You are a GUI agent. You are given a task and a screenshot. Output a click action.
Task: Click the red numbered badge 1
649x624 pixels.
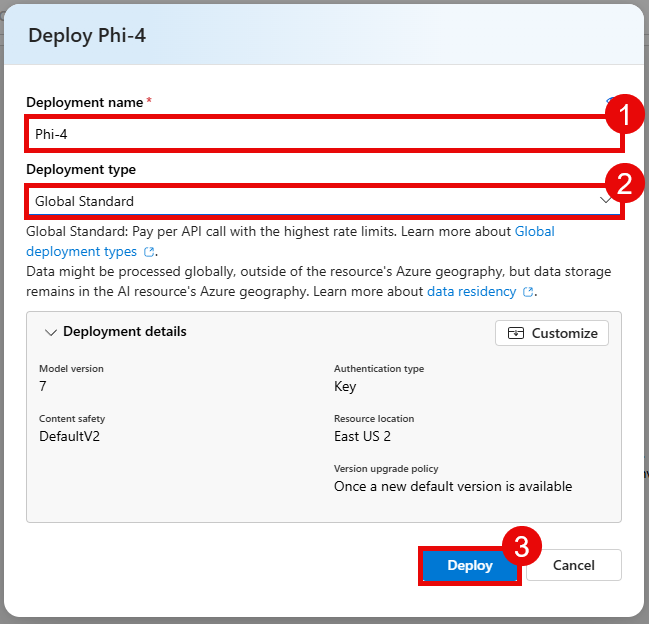pyautogui.click(x=625, y=116)
